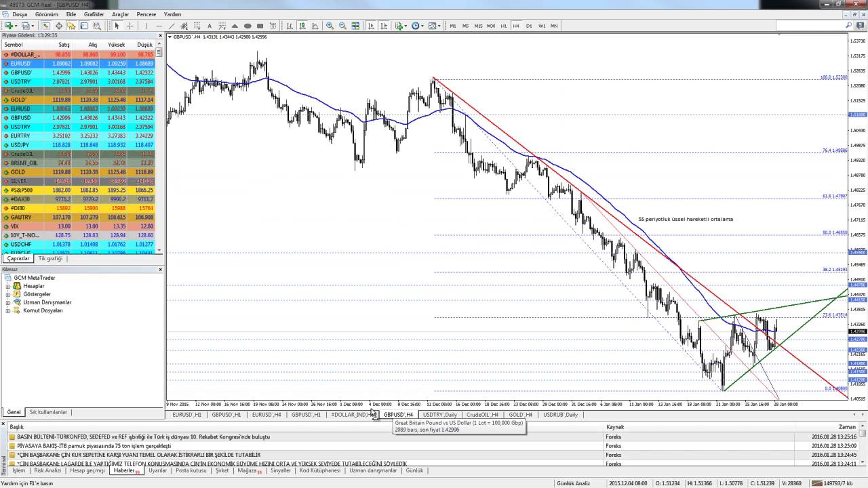This screenshot has width=868, height=488.
Task: Switch timeframe to M15
Action: [x=478, y=26]
